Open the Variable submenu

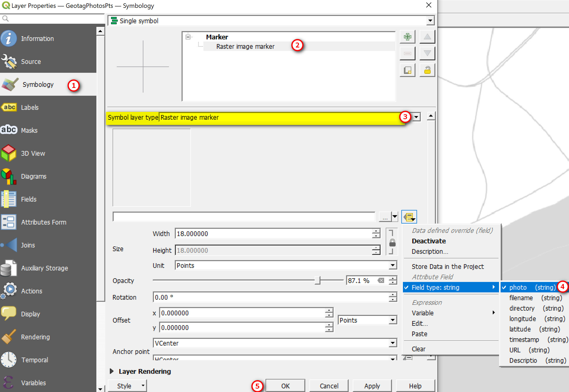pos(423,313)
